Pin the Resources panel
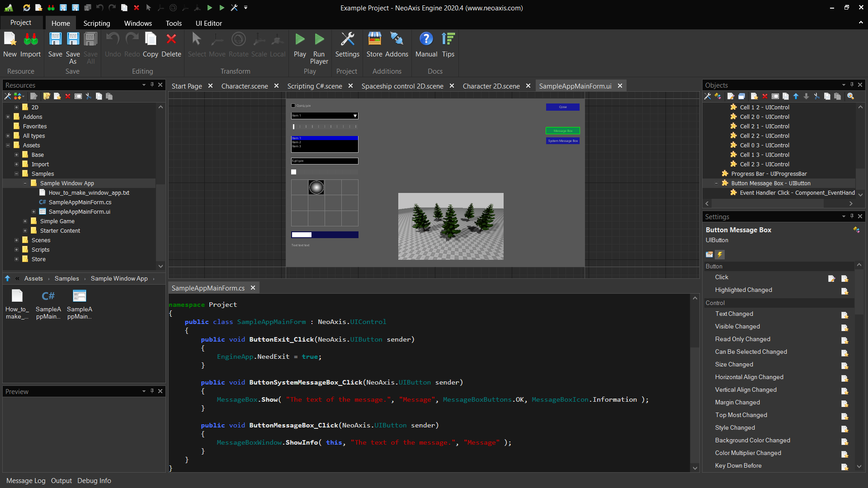Image resolution: width=868 pixels, height=488 pixels. 152,85
